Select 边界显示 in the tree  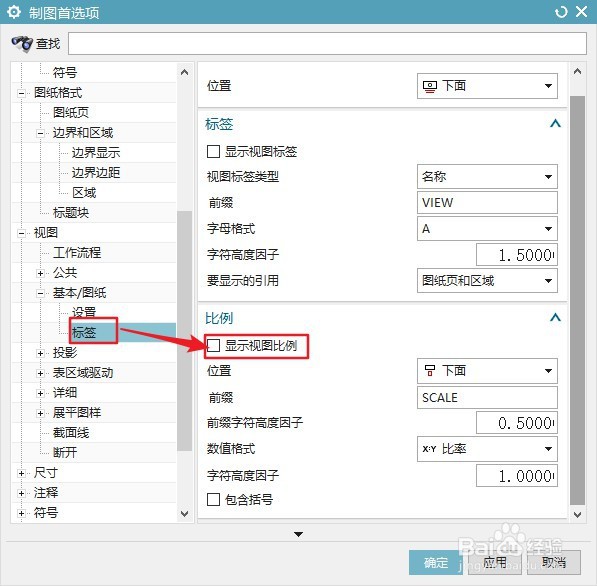[96, 152]
